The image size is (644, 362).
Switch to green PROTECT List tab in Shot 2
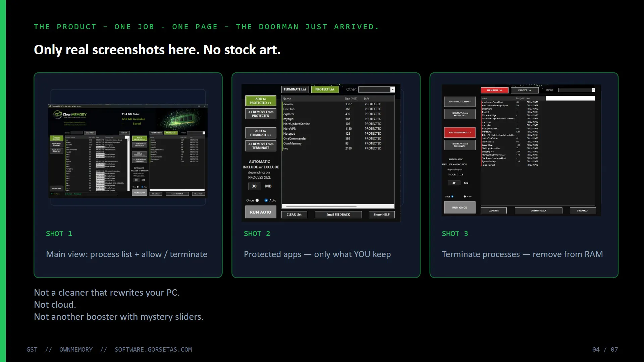coord(325,89)
